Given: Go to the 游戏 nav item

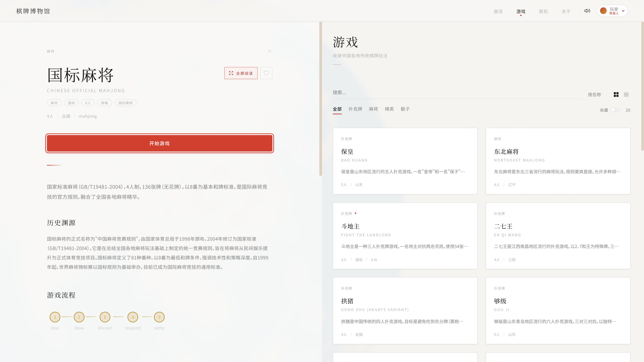Looking at the screenshot, I should click(x=521, y=12).
